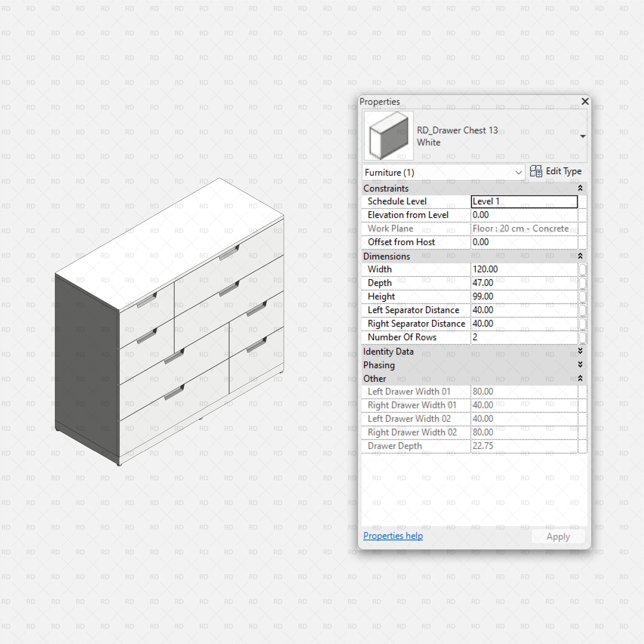Viewport: 644px width, 644px height.
Task: Open the family type dropdown beside the thumbnail
Action: click(583, 136)
